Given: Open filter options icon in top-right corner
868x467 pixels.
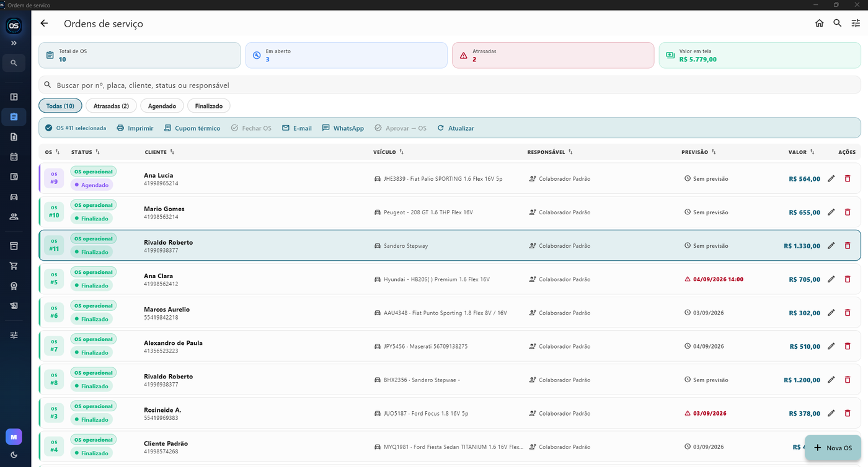Looking at the screenshot, I should [856, 24].
